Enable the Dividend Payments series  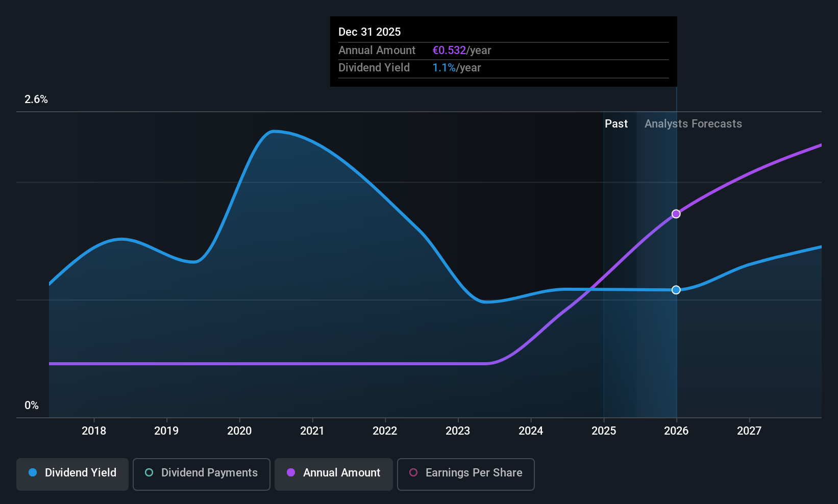click(x=202, y=474)
